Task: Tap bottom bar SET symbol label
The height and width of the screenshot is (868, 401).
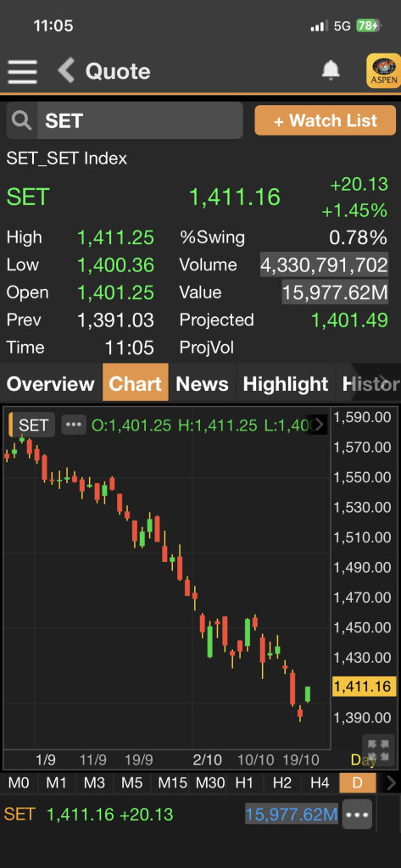Action: click(19, 815)
